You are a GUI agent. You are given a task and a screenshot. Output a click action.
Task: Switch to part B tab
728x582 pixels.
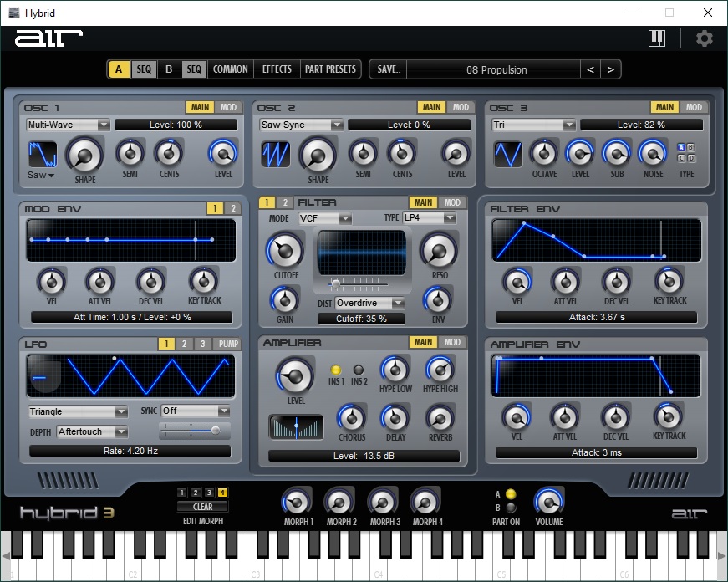[169, 69]
